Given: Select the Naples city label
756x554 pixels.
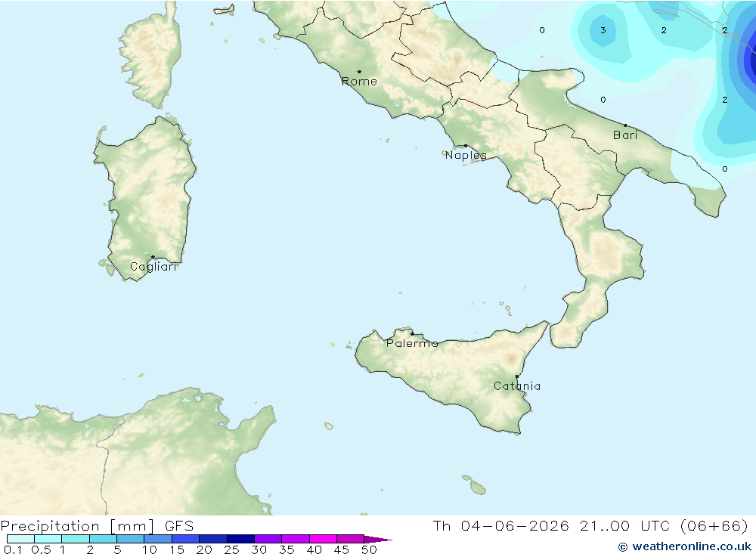Looking at the screenshot, I should 466,155.
